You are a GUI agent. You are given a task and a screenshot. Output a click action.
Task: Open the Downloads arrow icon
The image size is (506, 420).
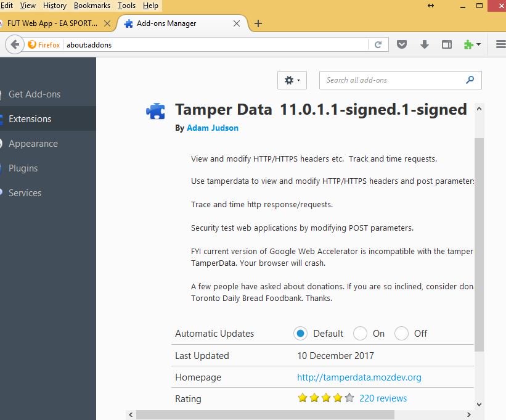point(425,44)
